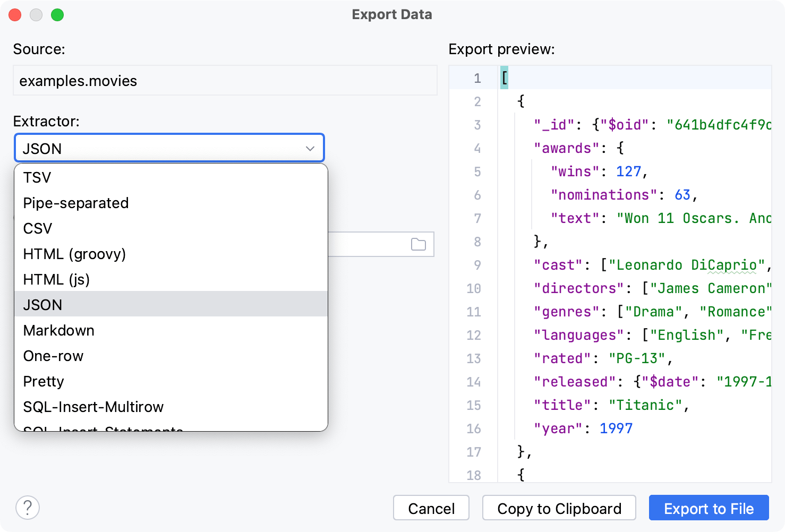
Task: Select the Pipe-separated extractor
Action: 75,203
